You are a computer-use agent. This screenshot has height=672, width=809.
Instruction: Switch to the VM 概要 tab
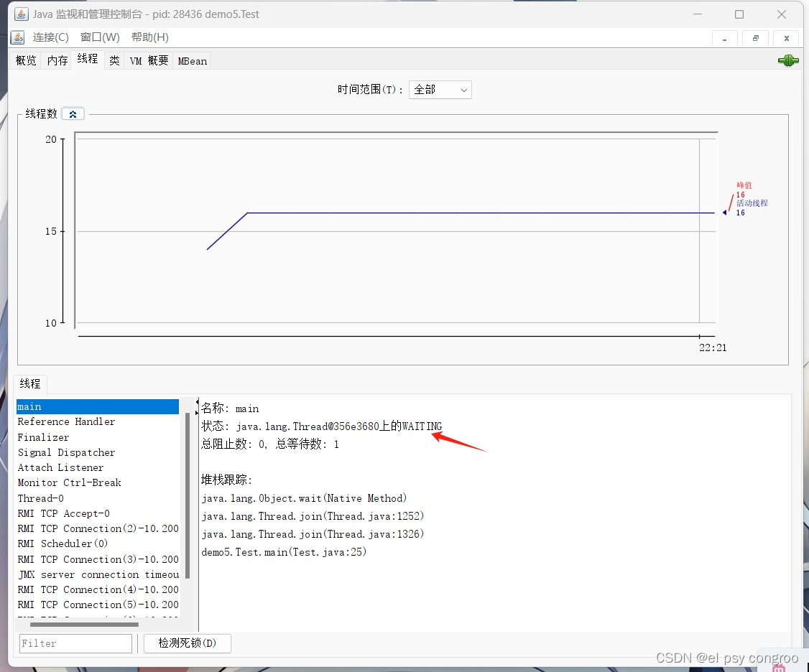pos(149,61)
